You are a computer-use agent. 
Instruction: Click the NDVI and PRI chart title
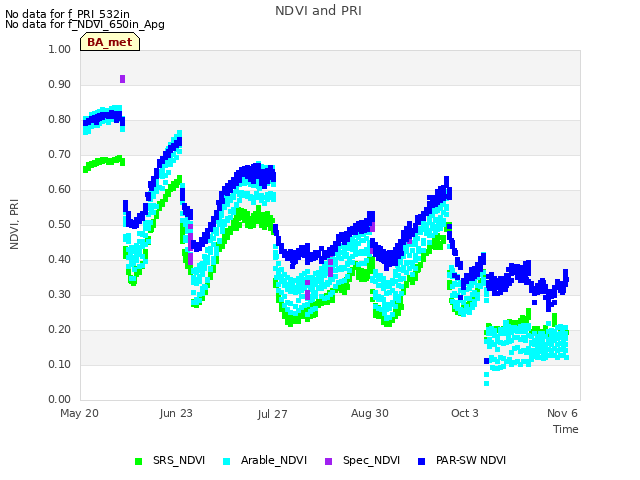click(318, 11)
